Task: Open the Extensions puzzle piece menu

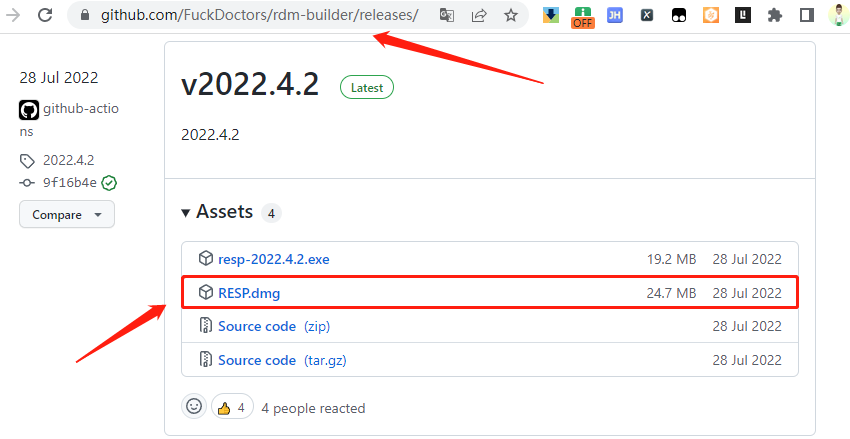Action: coord(775,15)
